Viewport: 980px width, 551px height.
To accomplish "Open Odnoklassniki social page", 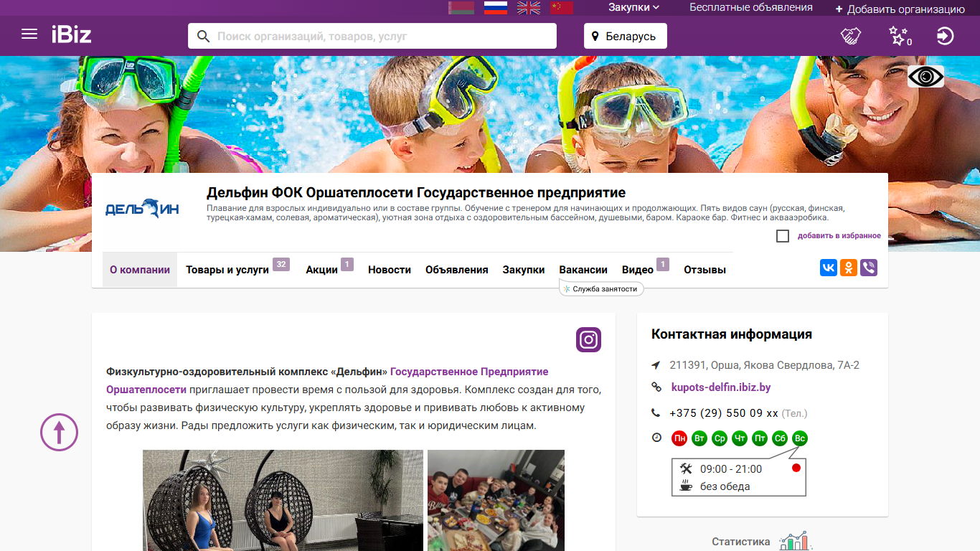I will pos(849,268).
